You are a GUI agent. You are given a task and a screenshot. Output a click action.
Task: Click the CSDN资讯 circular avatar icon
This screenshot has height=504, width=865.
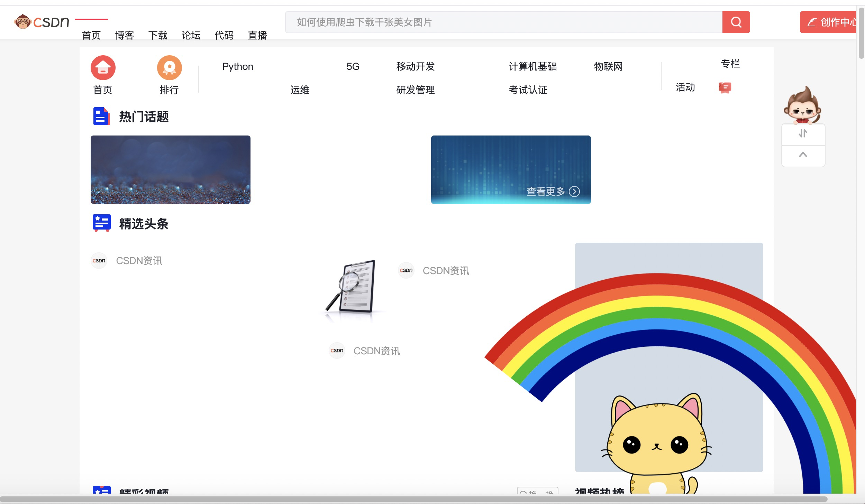[99, 260]
